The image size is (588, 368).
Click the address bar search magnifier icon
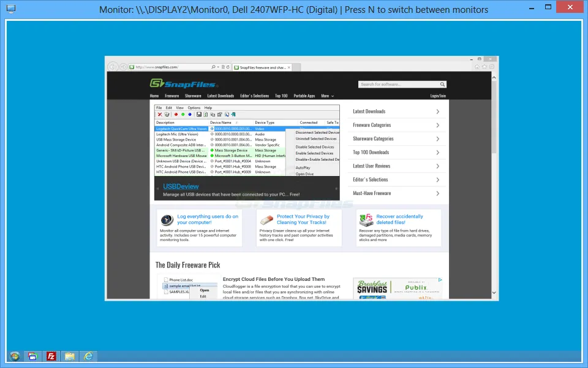click(213, 67)
